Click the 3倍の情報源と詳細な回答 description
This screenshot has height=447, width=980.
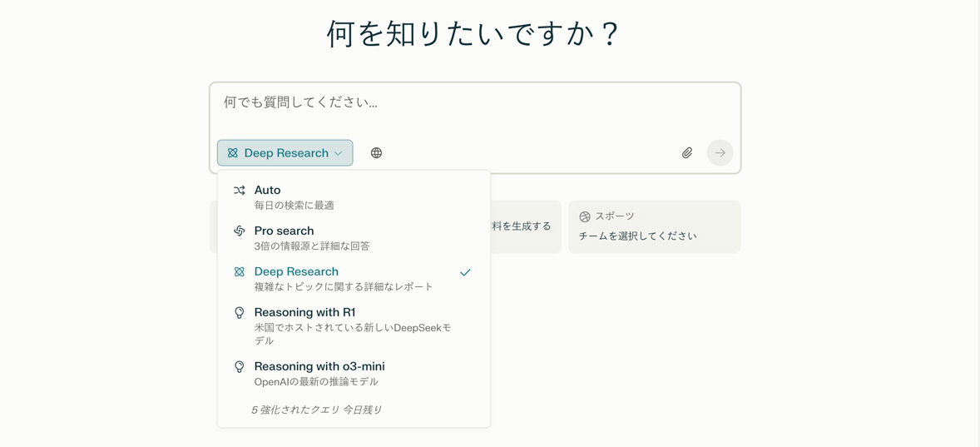[312, 246]
